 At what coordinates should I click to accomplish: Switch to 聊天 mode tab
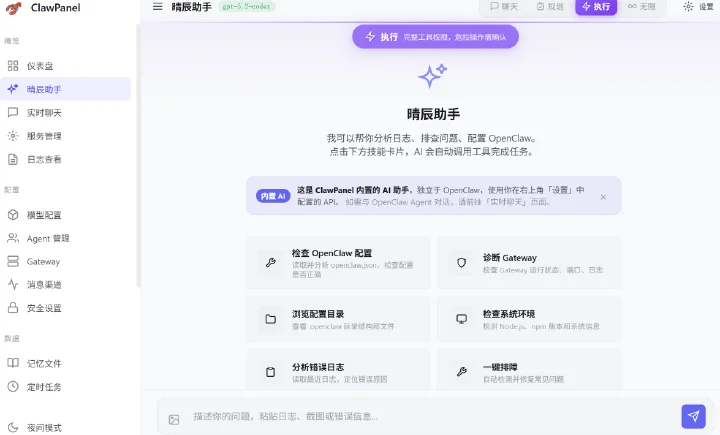coord(504,6)
